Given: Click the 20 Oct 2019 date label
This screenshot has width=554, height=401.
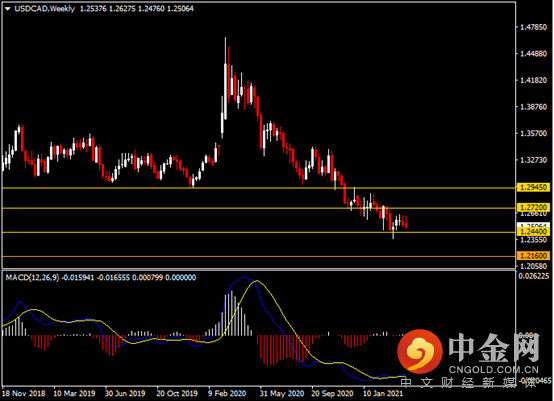Looking at the screenshot, I should click(177, 394).
